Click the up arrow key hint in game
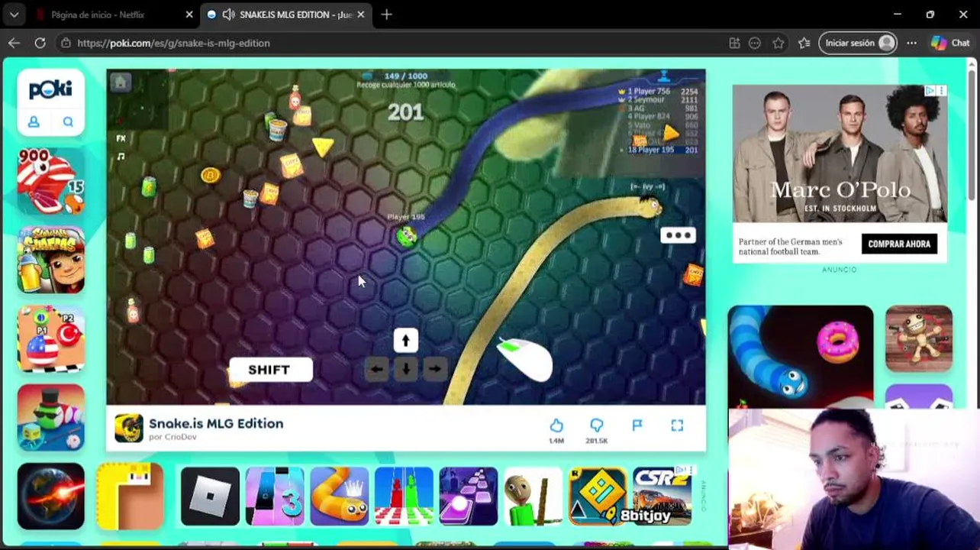980x550 pixels. 405,340
